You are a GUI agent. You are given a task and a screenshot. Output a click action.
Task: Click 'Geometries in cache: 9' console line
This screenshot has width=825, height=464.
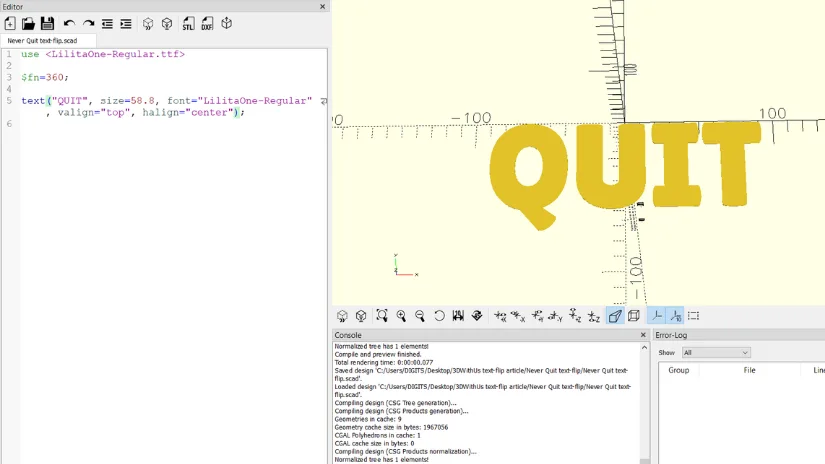[368, 419]
